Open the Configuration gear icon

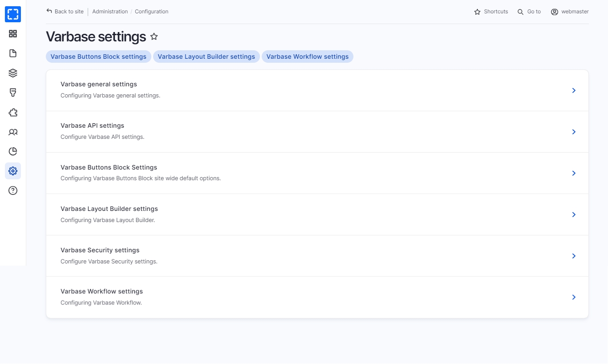[x=13, y=171]
